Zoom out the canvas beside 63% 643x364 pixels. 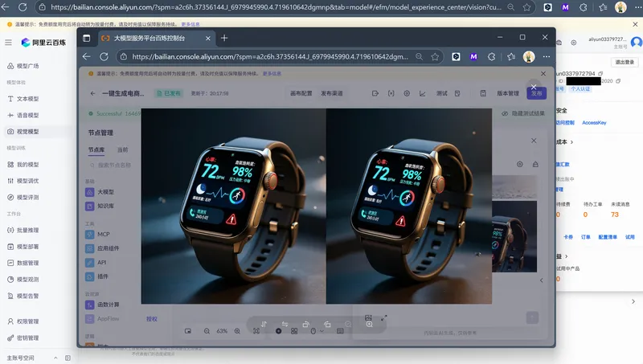tap(207, 331)
